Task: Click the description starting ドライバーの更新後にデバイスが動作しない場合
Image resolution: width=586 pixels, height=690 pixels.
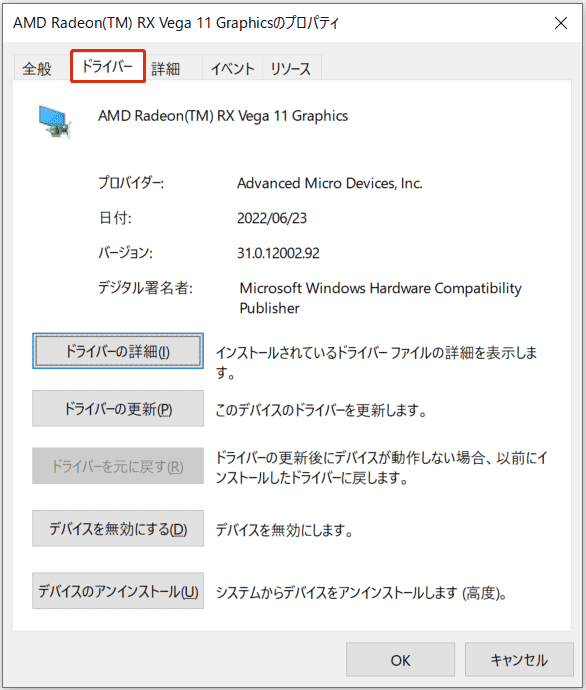Action: point(381,467)
